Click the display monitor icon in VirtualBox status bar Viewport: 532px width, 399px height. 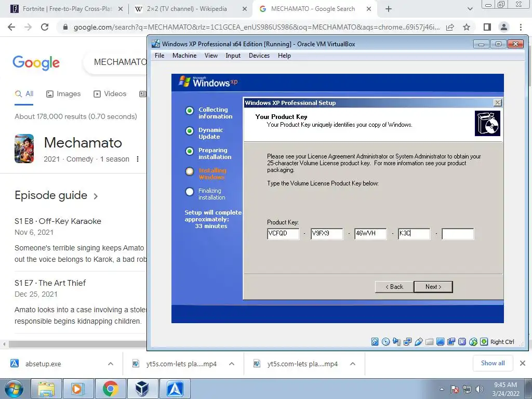tap(441, 342)
